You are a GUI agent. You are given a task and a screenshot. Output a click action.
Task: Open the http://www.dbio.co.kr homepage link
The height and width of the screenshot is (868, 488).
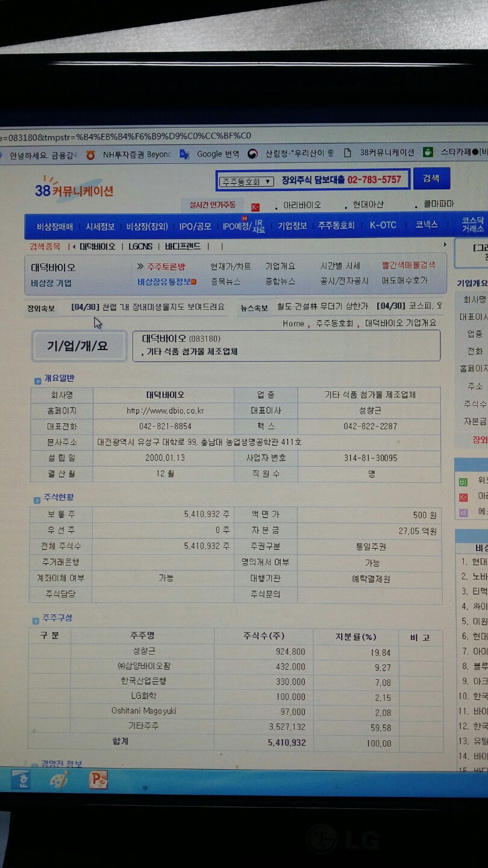coord(164,410)
